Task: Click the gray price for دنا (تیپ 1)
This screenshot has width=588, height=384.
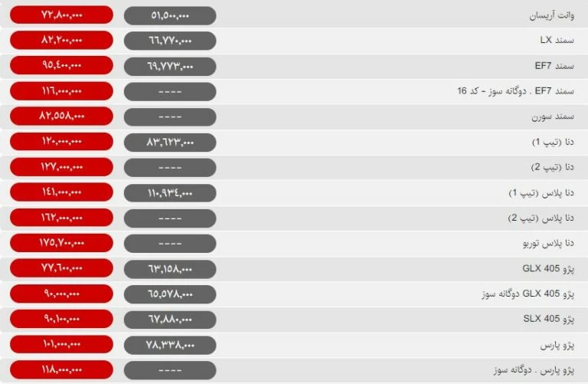Action: [x=169, y=142]
